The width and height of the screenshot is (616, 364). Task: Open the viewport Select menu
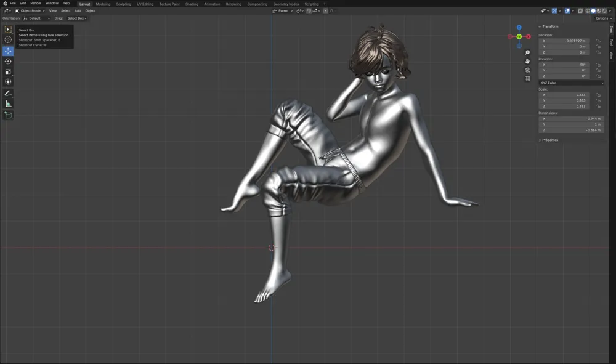click(66, 11)
